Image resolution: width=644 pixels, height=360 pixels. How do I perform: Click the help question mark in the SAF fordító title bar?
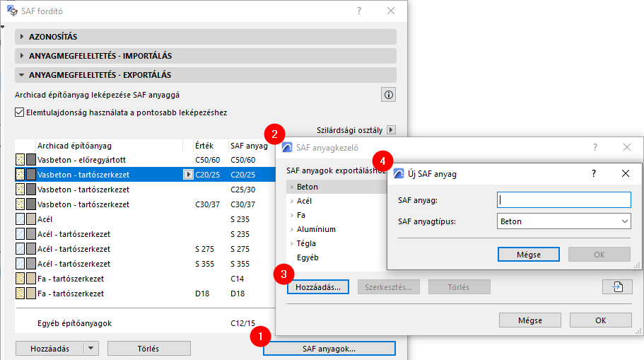(359, 11)
